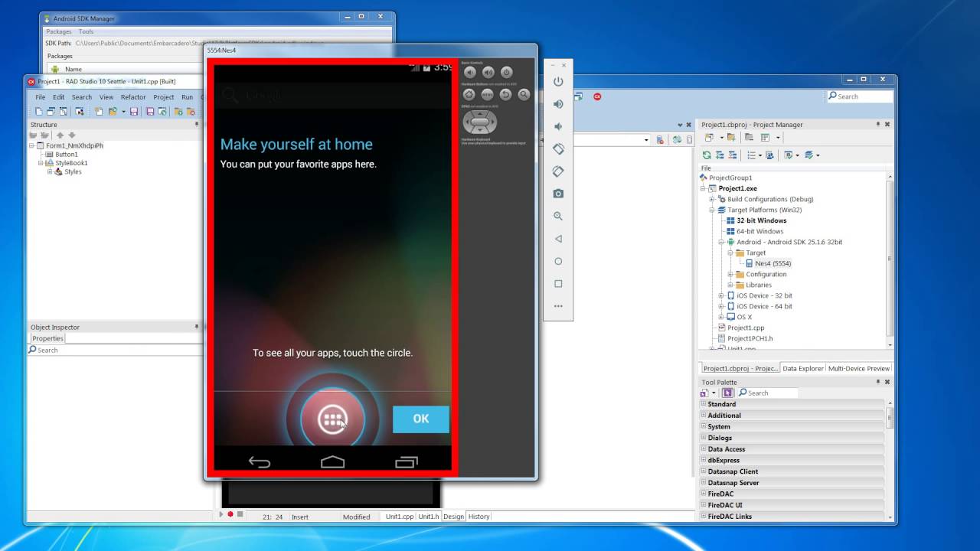Image resolution: width=980 pixels, height=551 pixels.
Task: Click Remove File from Project toolbar icon
Action: click(x=191, y=112)
